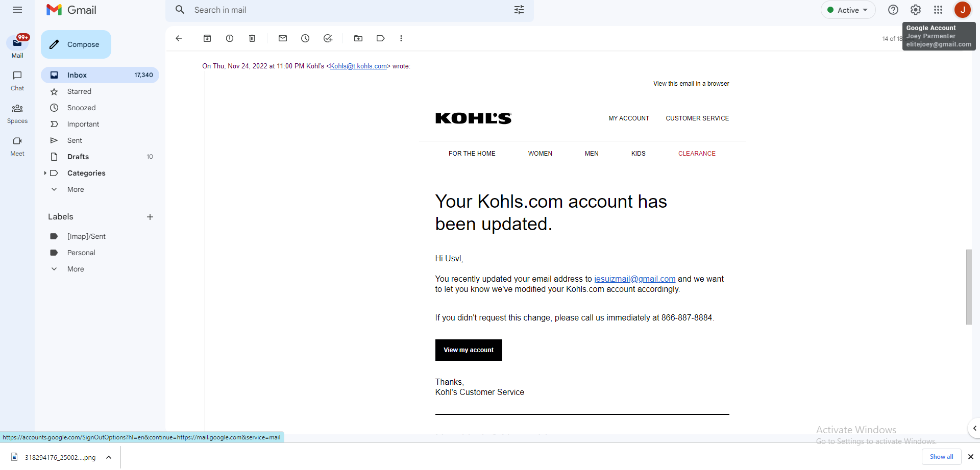Screen dimensions: 980x470
Task: Expand More under mail folders
Action: pos(75,189)
